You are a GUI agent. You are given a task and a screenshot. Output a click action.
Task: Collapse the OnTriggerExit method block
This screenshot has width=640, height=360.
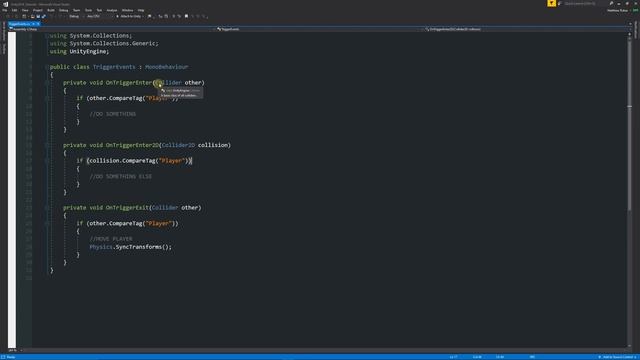(x=47, y=208)
